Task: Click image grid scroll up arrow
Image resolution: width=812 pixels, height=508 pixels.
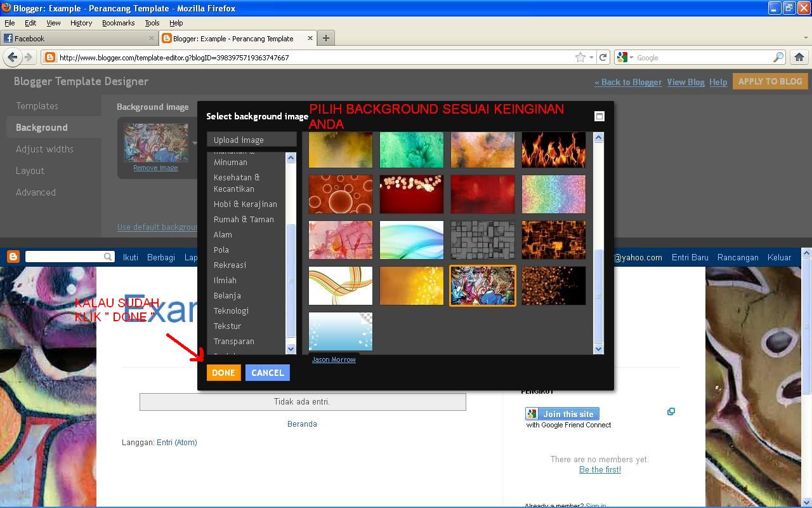Action: click(598, 138)
